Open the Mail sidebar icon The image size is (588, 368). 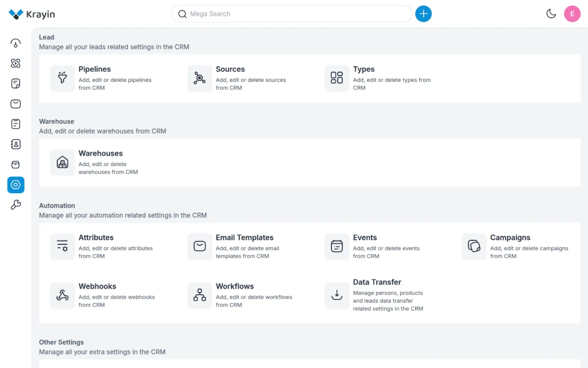coord(16,103)
